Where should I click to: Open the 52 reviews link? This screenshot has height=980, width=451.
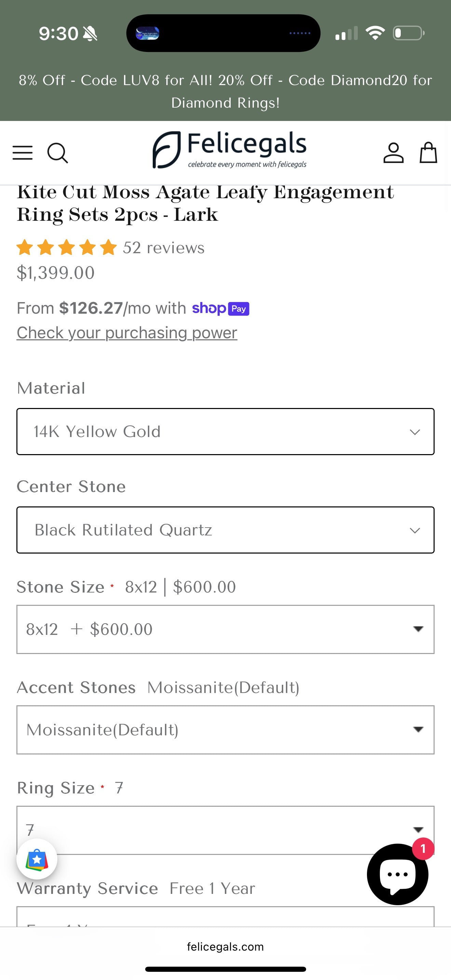click(x=164, y=248)
